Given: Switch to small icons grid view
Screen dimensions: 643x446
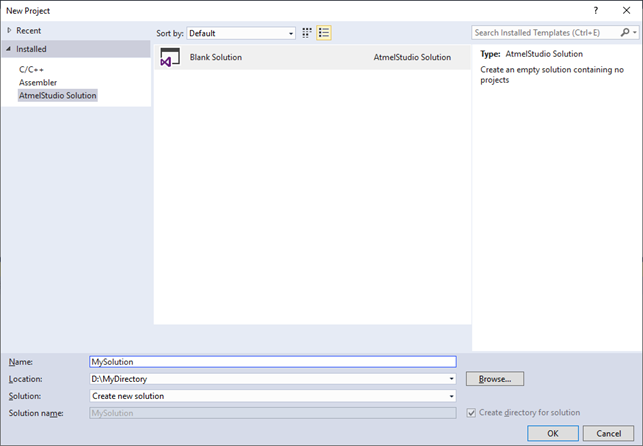Looking at the screenshot, I should pyautogui.click(x=307, y=33).
